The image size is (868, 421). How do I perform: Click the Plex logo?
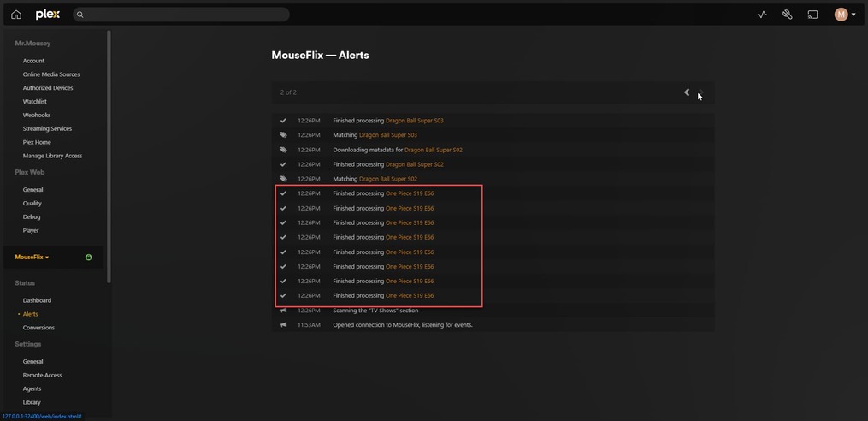48,15
